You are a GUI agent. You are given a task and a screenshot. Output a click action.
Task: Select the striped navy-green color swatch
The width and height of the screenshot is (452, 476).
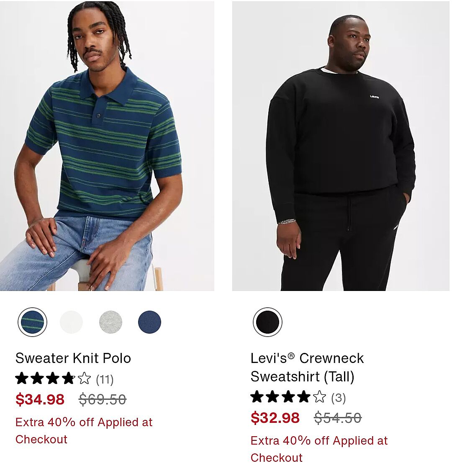pos(33,322)
